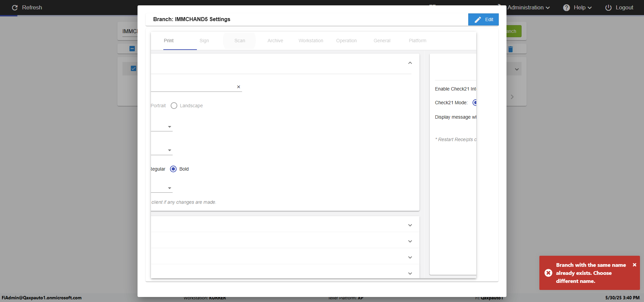Open the Platform settings tab
This screenshot has height=302, width=644.
point(417,41)
